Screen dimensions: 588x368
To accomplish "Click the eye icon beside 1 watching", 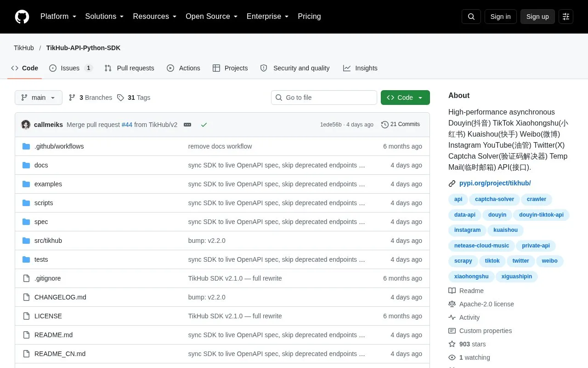I will point(452,357).
